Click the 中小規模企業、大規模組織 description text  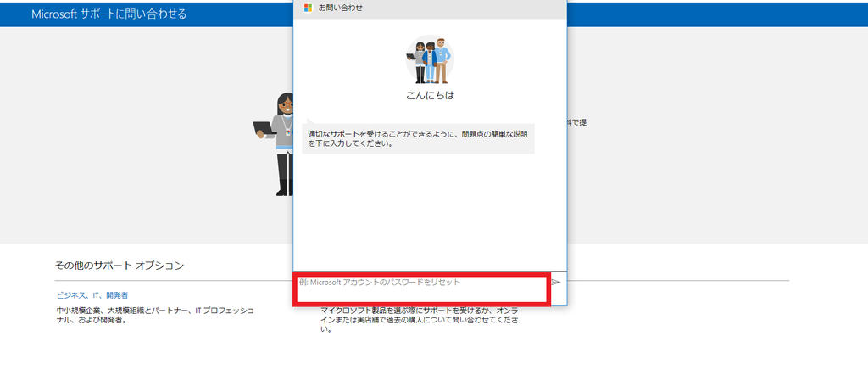(x=156, y=315)
